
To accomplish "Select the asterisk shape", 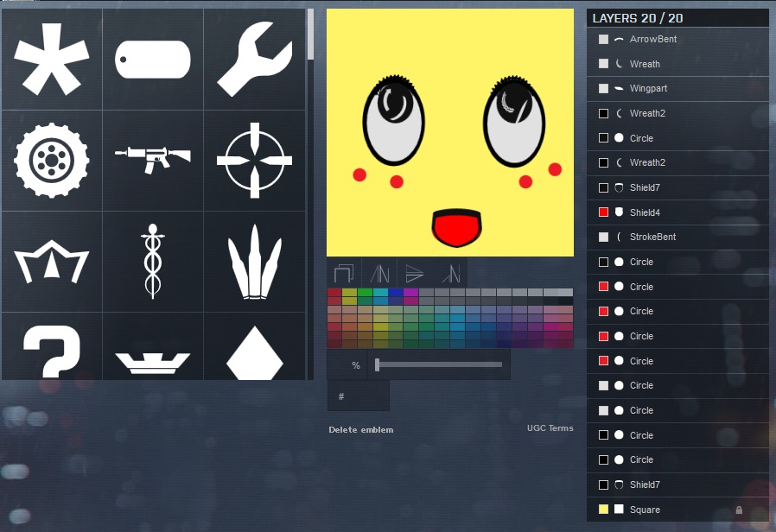I will tap(52, 60).
